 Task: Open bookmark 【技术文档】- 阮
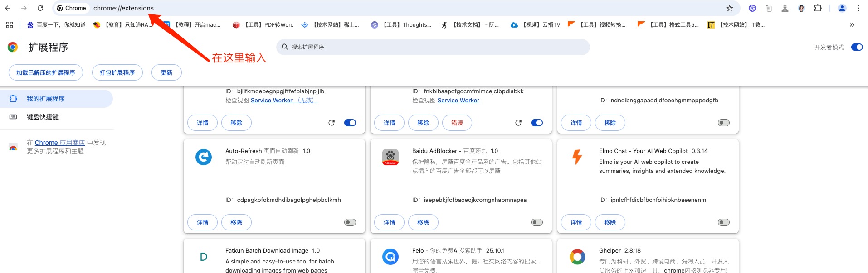point(470,25)
